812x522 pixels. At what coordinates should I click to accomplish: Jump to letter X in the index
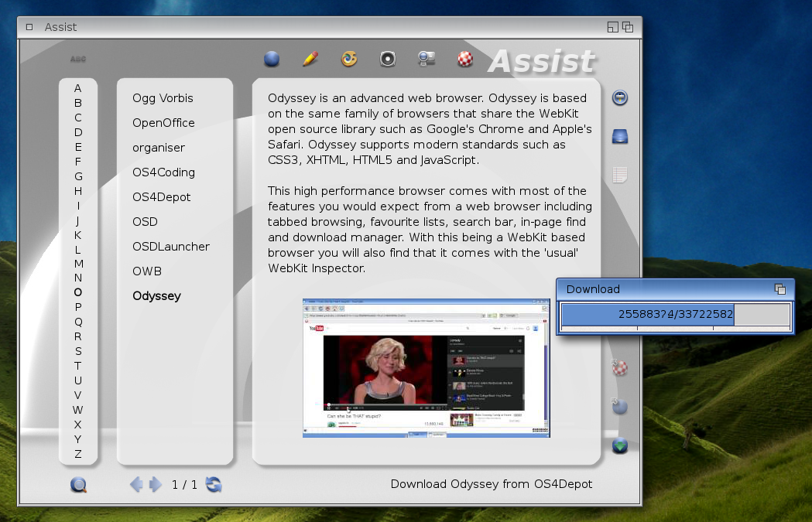pyautogui.click(x=77, y=425)
